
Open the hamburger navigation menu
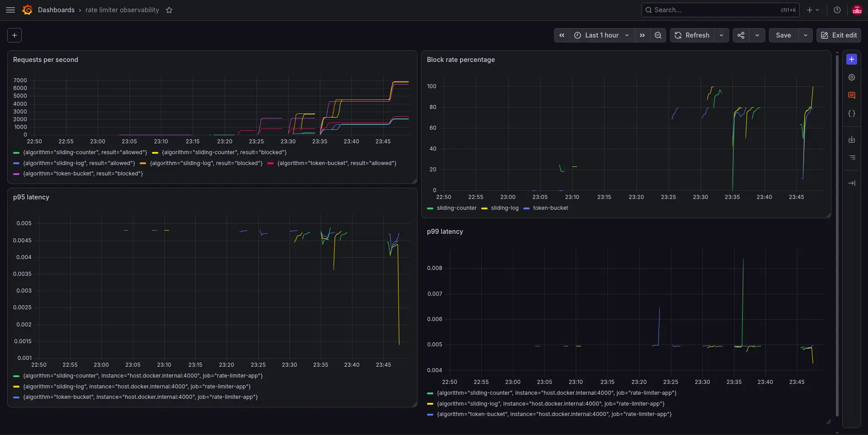10,10
